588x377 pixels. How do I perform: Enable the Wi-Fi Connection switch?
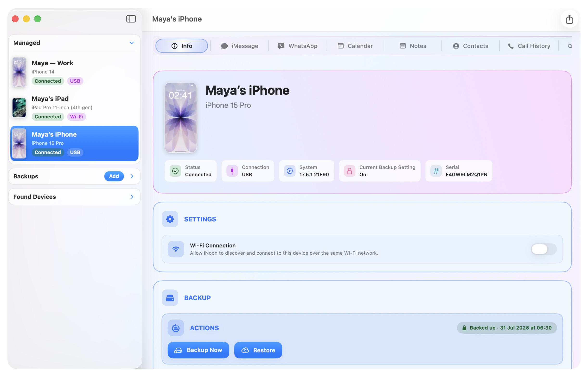click(x=543, y=249)
